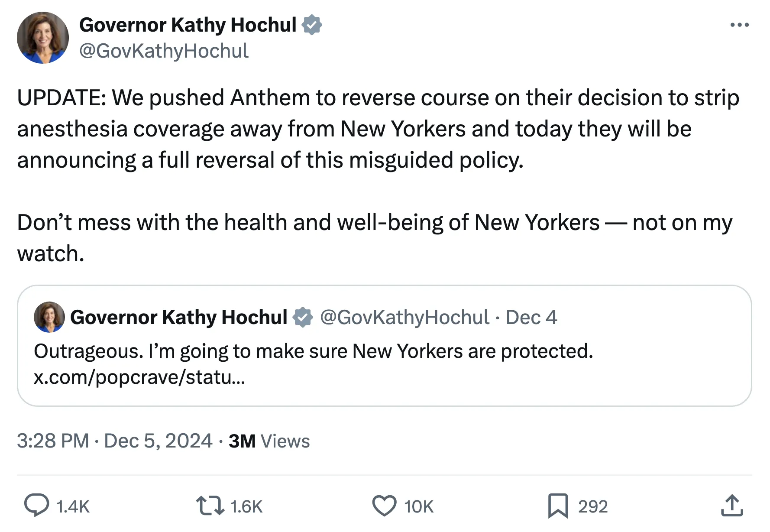Click the 3:28 PM · Dec 5, 2024 timestamp
The height and width of the screenshot is (532, 770).
coord(115,441)
